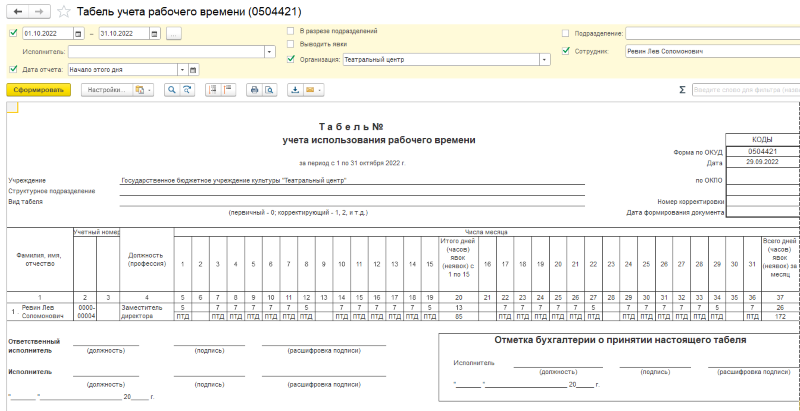The image size is (800, 411).
Task: Click Сформировать to generate report
Action: tap(39, 90)
